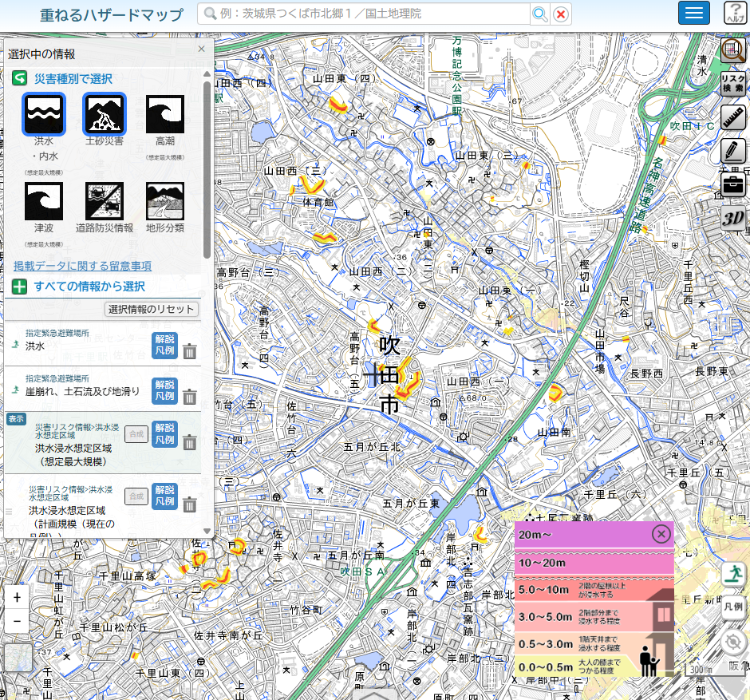Show evacuation sites with running-person icon
The height and width of the screenshot is (700, 750).
(734, 573)
